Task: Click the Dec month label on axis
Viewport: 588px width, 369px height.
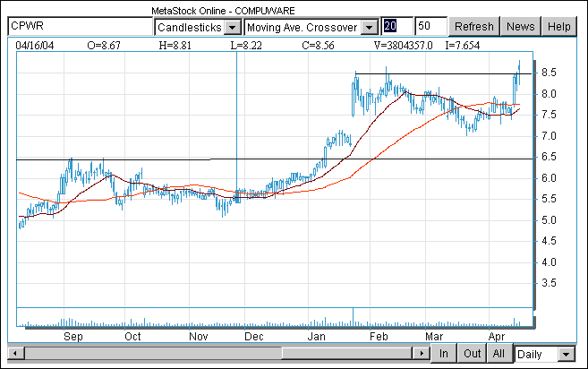Action: 254,337
